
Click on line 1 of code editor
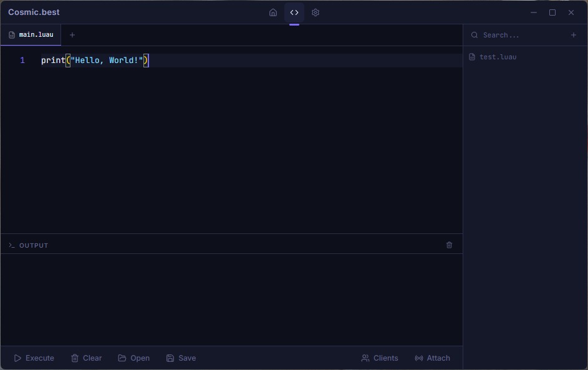(x=249, y=61)
